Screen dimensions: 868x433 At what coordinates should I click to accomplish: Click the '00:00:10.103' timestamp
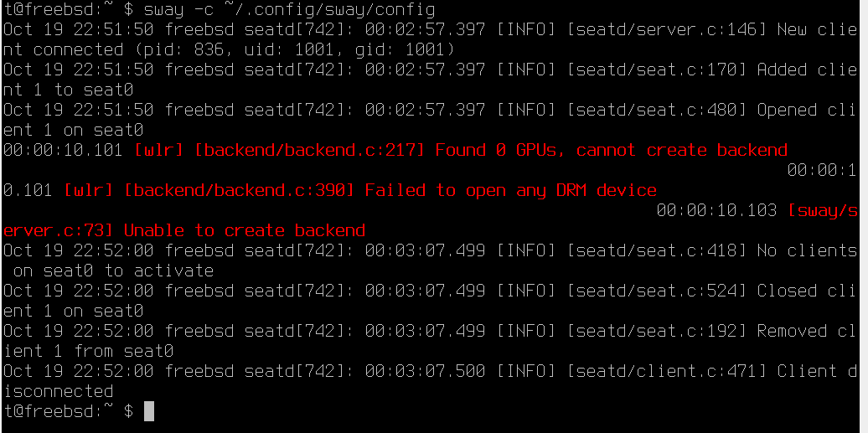click(717, 210)
